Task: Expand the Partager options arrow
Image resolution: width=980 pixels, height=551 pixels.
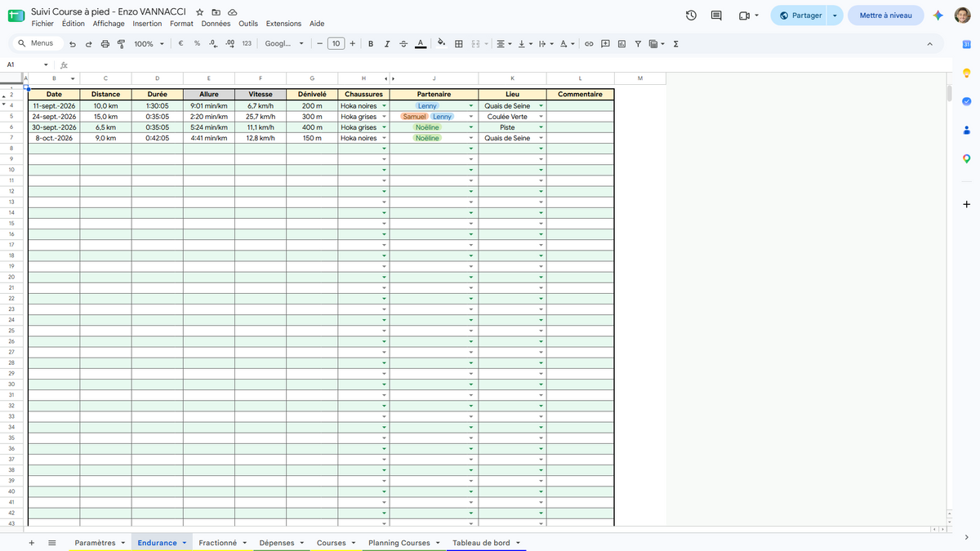Action: pos(835,16)
